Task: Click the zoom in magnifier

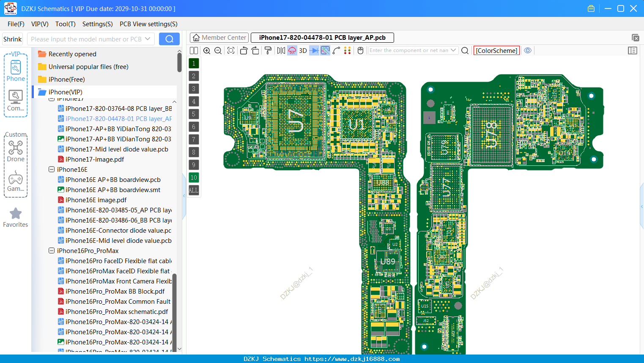Action: 207,50
